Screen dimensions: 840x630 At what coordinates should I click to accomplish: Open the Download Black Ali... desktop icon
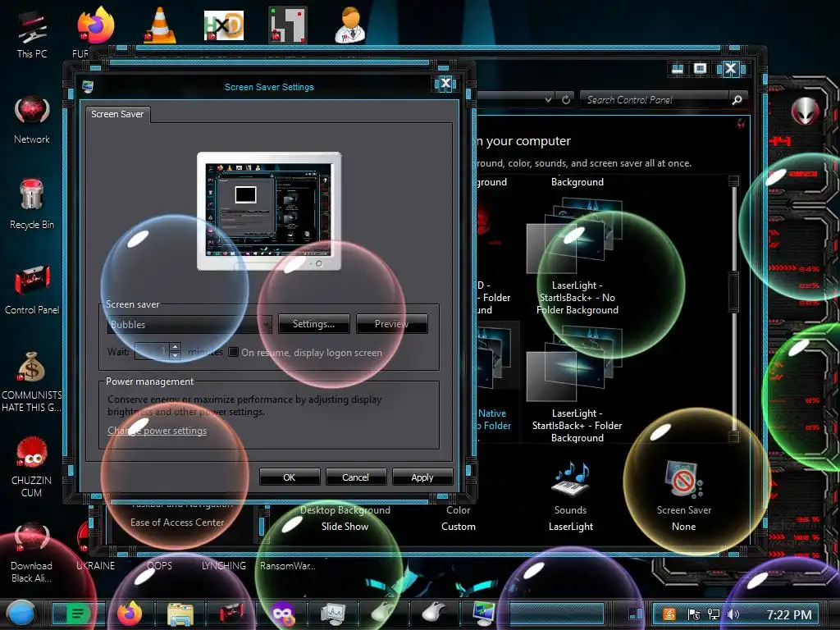point(32,553)
